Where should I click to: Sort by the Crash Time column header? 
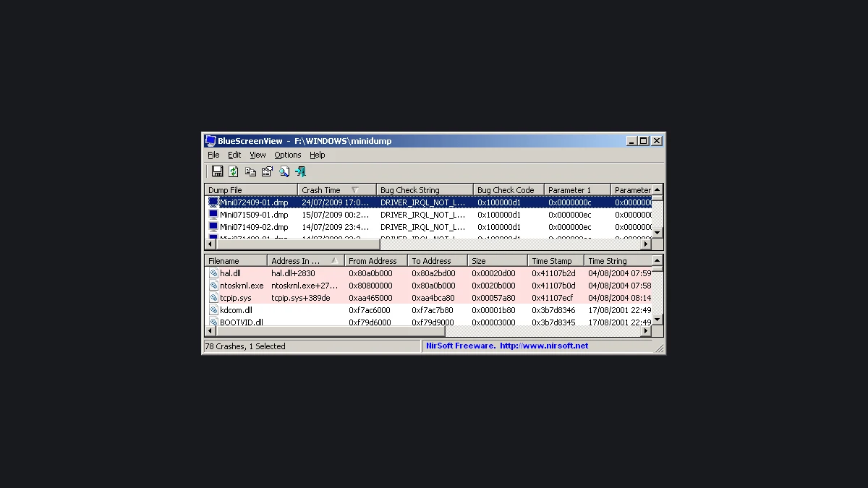(x=336, y=190)
